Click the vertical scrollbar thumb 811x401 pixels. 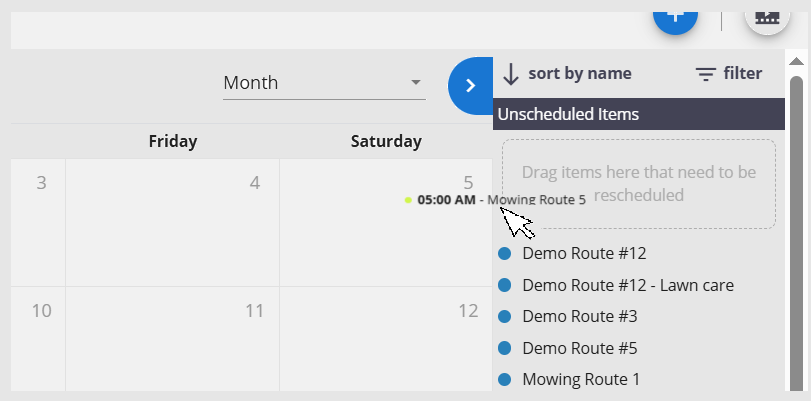point(796,233)
